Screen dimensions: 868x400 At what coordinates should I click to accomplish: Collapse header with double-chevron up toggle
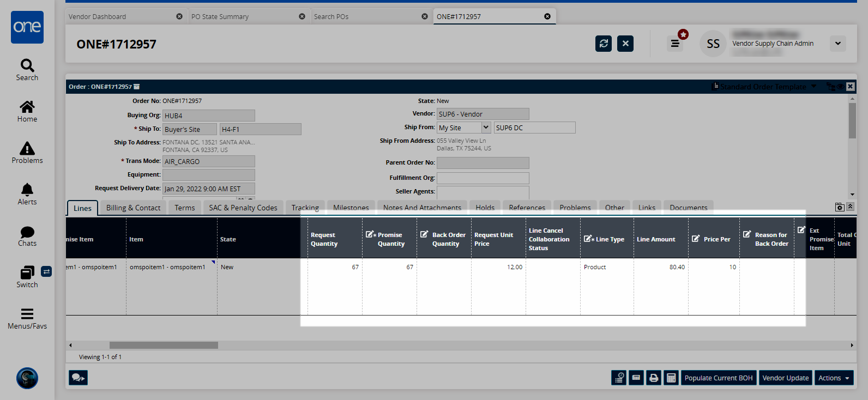[x=850, y=207]
